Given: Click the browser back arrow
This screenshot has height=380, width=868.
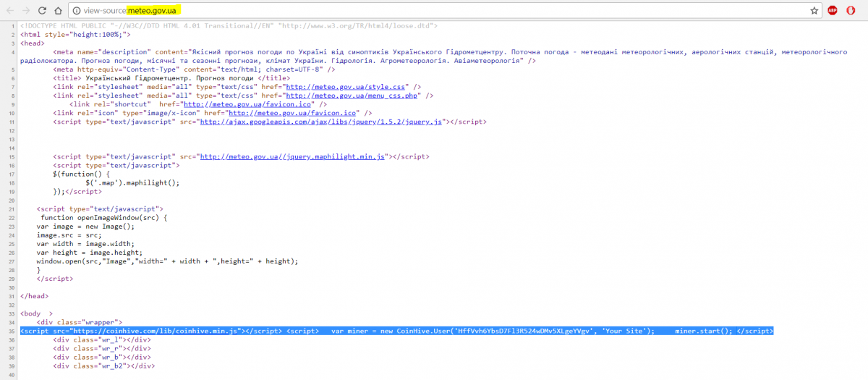Looking at the screenshot, I should (x=9, y=11).
